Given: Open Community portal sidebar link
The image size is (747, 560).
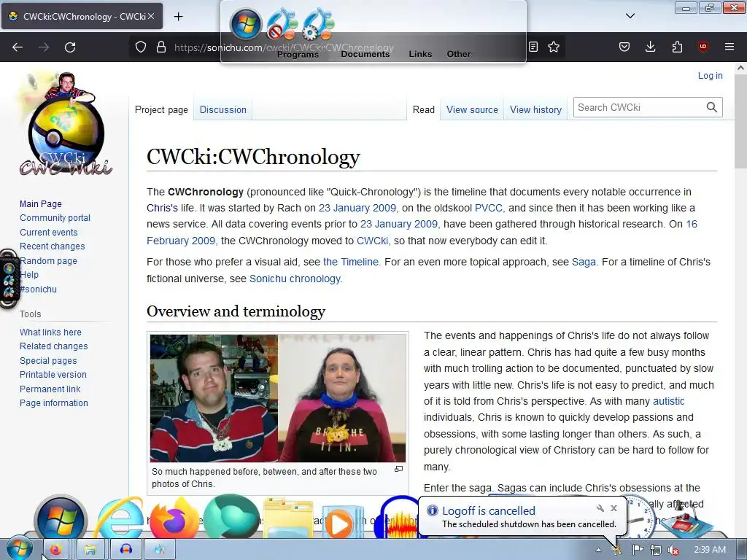Looking at the screenshot, I should pyautogui.click(x=55, y=217).
